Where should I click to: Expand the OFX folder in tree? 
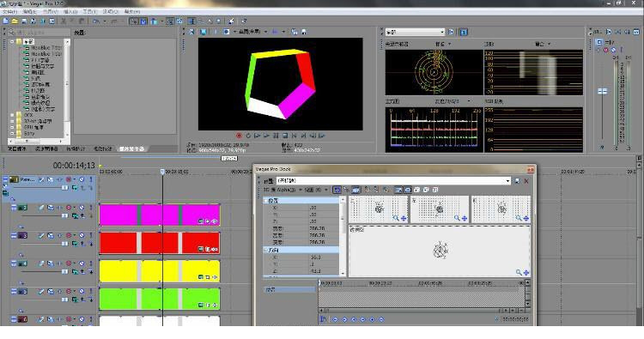[x=12, y=115]
